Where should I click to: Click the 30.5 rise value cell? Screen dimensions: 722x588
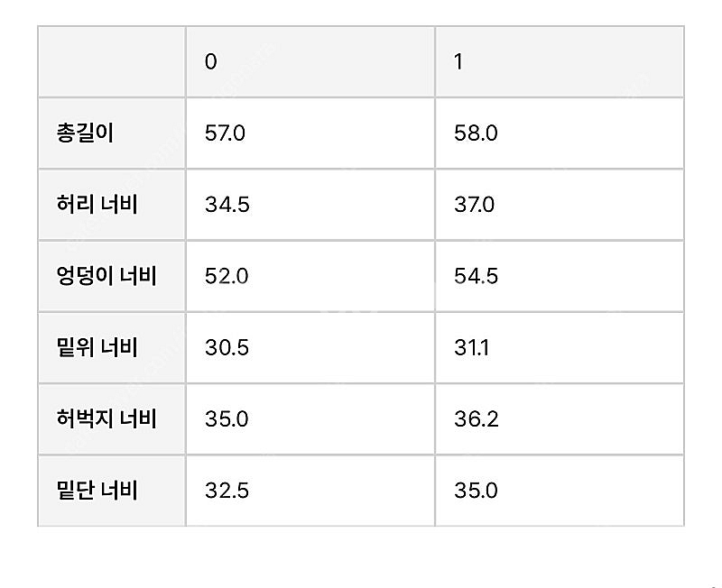(227, 347)
